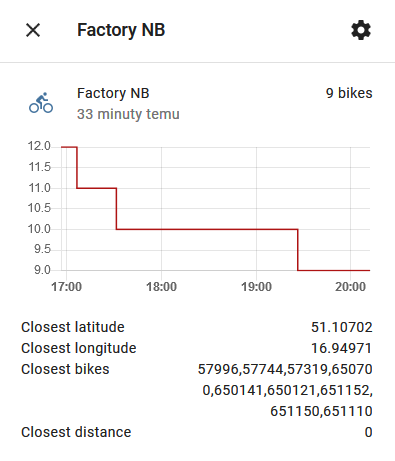The image size is (395, 461).
Task: Click the graph step at 12.0
Action: coord(69,147)
